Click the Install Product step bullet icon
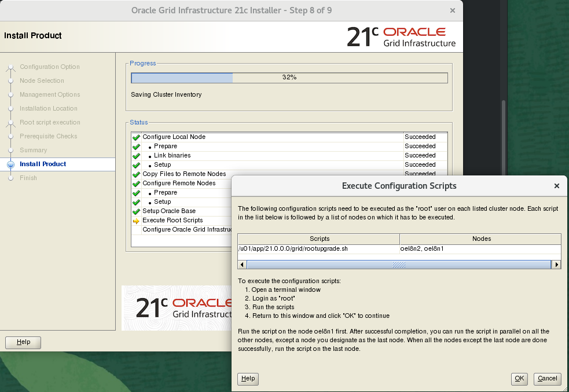The width and height of the screenshot is (569, 392). pos(10,164)
